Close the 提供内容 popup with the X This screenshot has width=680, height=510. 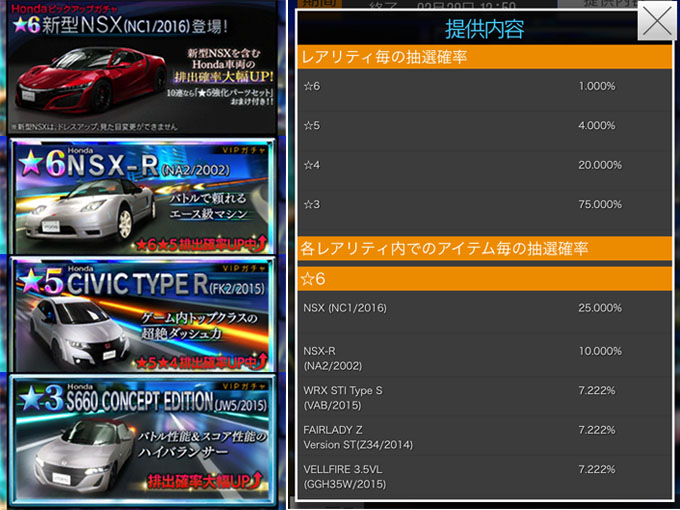tap(657, 20)
